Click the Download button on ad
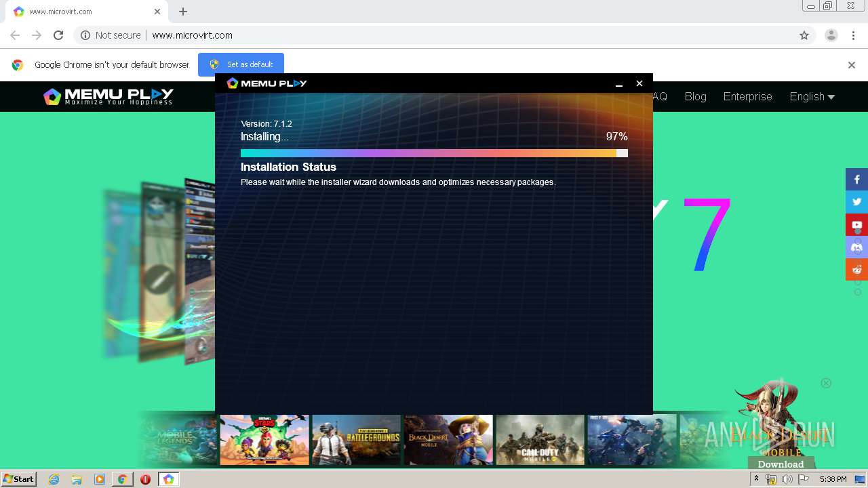Image resolution: width=868 pixels, height=488 pixels. tap(781, 464)
